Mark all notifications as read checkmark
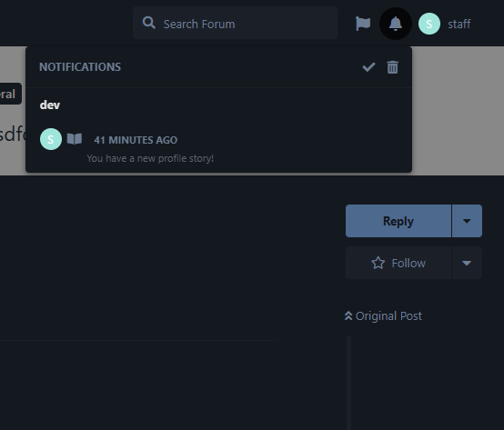This screenshot has width=504, height=430. 368,67
